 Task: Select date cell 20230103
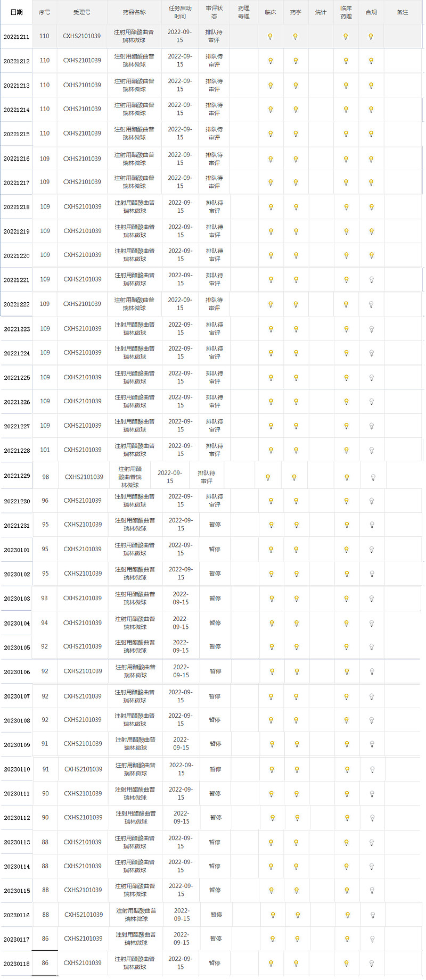click(x=17, y=599)
